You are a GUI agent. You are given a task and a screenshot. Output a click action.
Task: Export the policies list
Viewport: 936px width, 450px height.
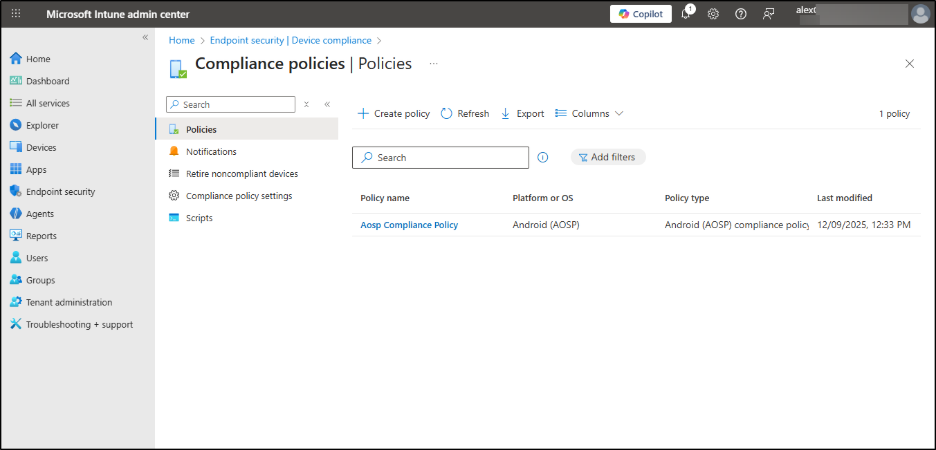tap(522, 114)
